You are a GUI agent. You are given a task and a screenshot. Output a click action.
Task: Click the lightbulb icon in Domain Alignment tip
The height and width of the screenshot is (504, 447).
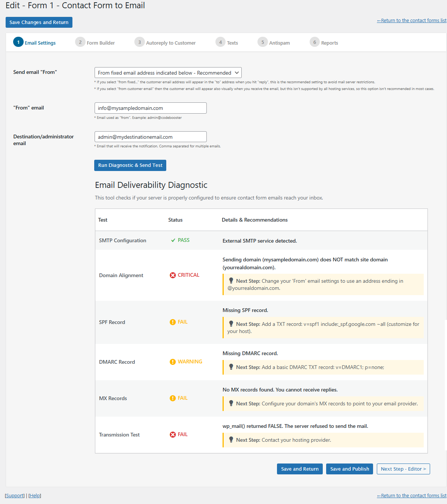231,280
